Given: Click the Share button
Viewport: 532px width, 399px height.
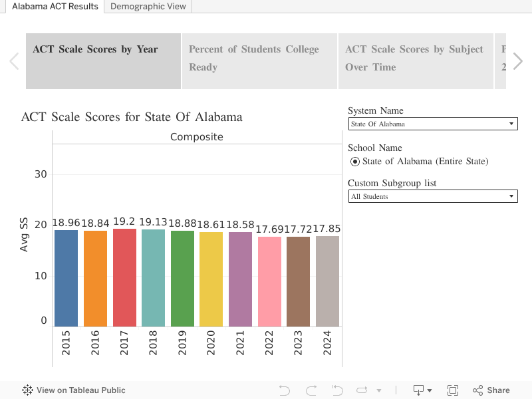Looking at the screenshot, I should coord(491,390).
